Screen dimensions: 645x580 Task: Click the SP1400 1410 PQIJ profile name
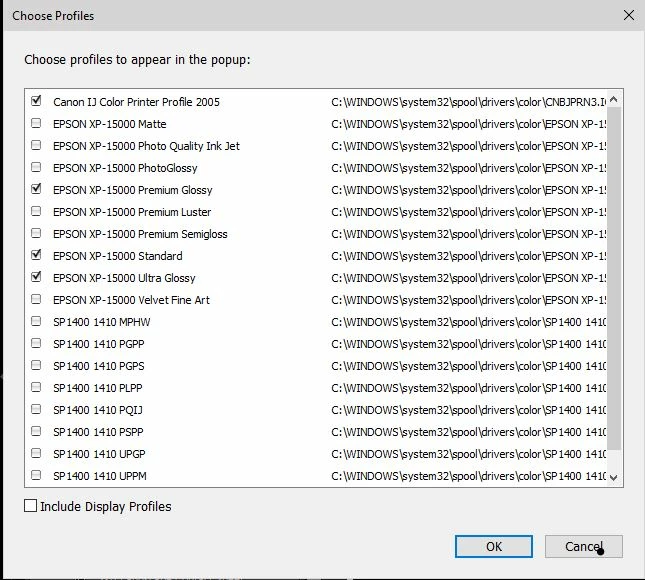click(x=98, y=410)
